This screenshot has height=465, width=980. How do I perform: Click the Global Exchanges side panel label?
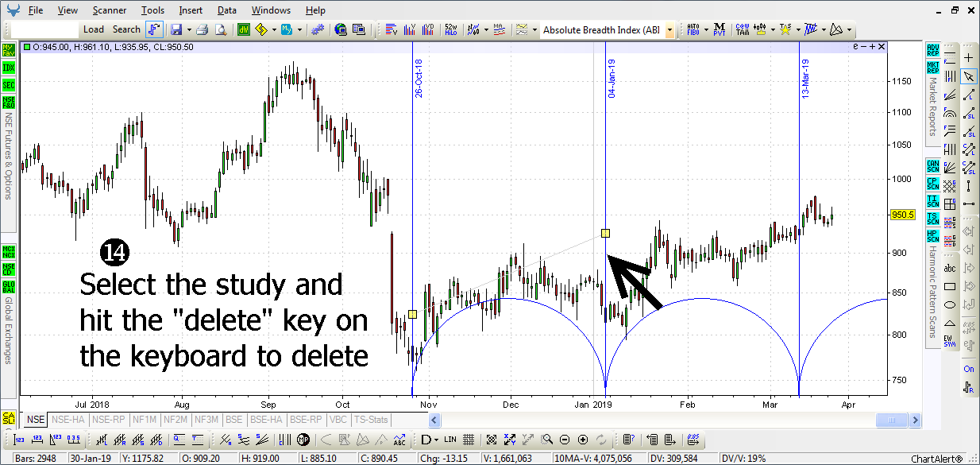[9, 330]
